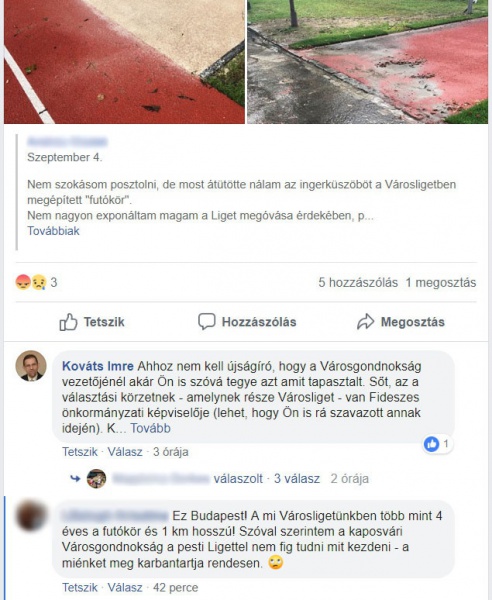Expand the 3 válasz reply thread
The width and height of the screenshot is (492, 600).
pyautogui.click(x=297, y=479)
